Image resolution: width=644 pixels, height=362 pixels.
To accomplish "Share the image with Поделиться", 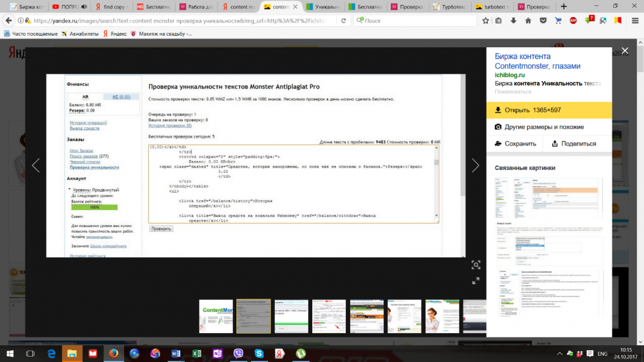I will coord(574,144).
